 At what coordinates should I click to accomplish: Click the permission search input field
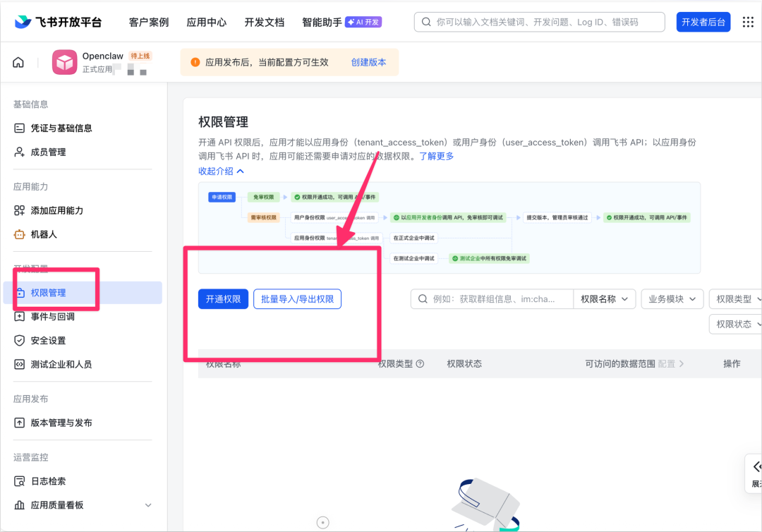coord(494,298)
